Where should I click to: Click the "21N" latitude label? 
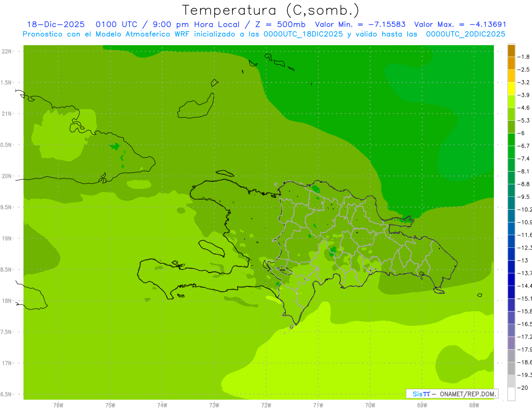[6, 114]
